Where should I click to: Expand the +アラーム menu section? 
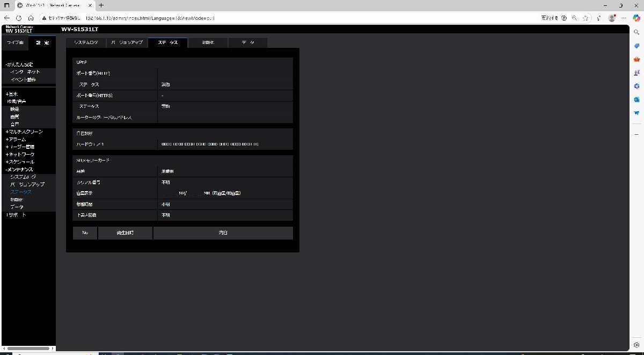coord(16,139)
